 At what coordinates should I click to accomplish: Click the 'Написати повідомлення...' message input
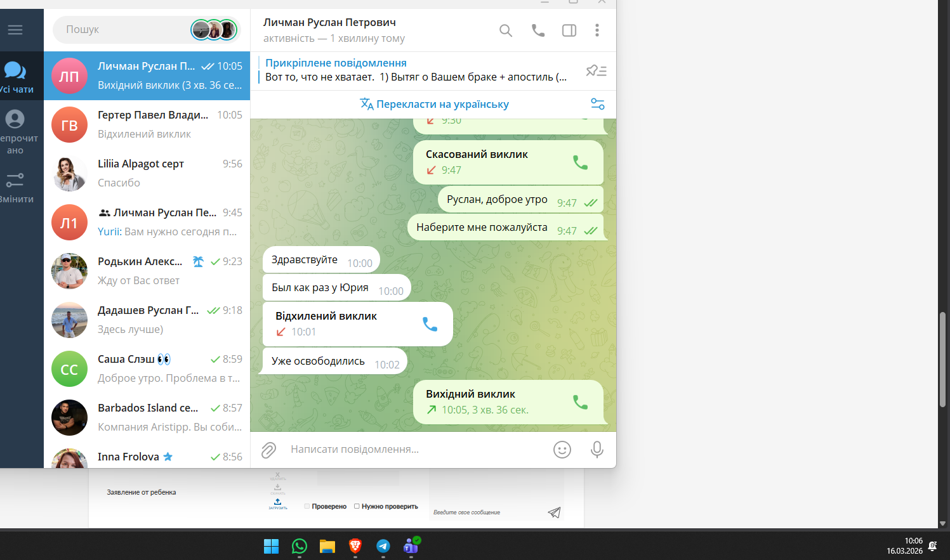[416, 450]
